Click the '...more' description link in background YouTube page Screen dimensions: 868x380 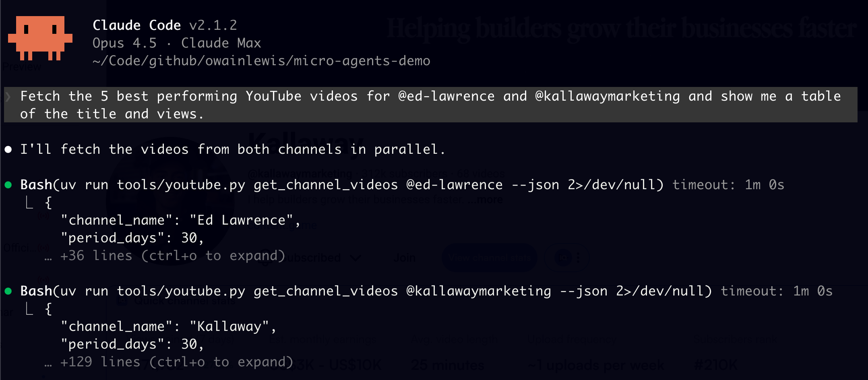[x=485, y=200]
